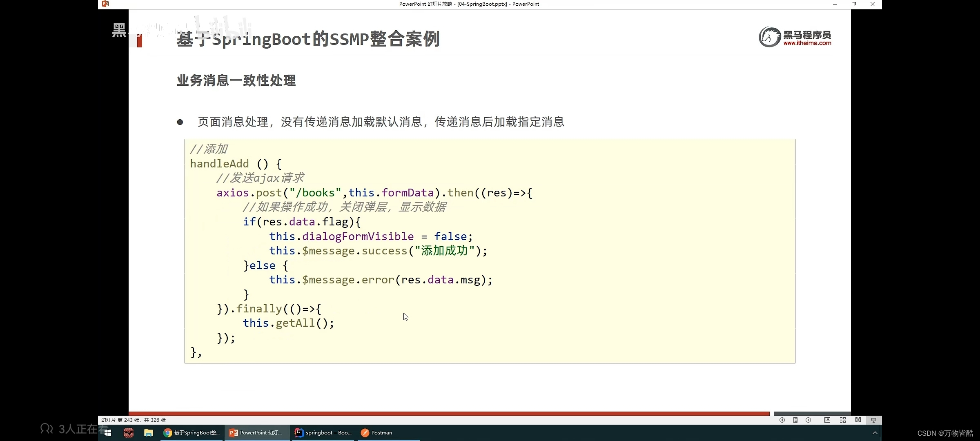Switch to PowerPoint slideshow taskbar button
This screenshot has width=980, height=441.
coord(257,432)
